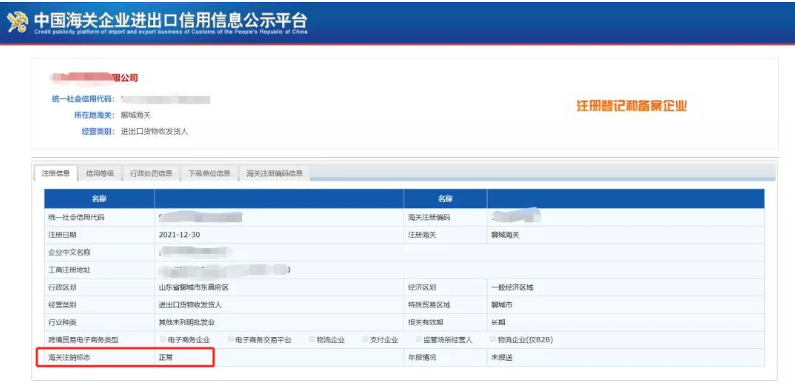The height and width of the screenshot is (389, 795).
Task: Enable the 物流企业 checkbox
Action: pyautogui.click(x=312, y=339)
